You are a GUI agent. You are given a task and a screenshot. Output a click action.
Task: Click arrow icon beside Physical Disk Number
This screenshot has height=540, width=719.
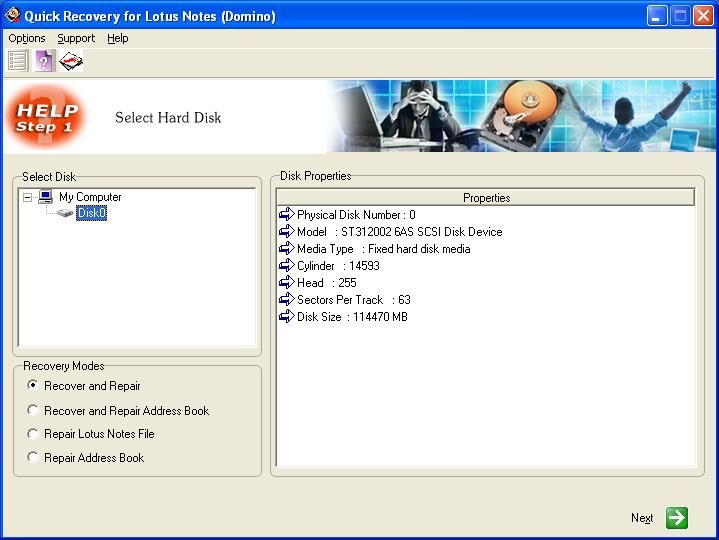[x=287, y=214]
